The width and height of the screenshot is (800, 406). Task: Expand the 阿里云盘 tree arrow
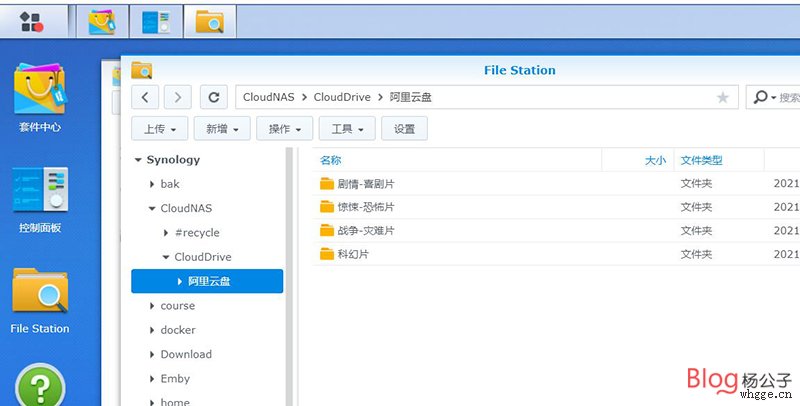coord(180,282)
